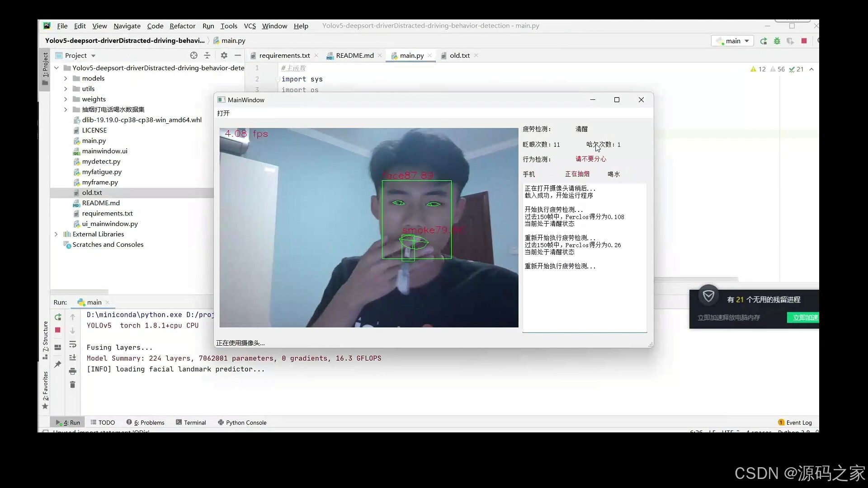Click the green 立即加速 button in the popup
Viewport: 868px width, 488px height.
click(x=804, y=318)
